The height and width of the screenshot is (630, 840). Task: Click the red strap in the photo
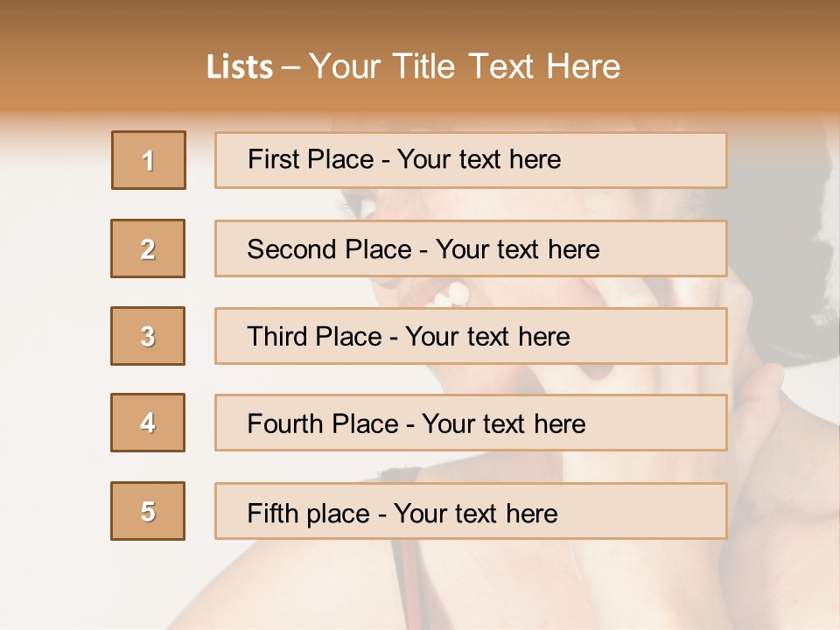click(x=405, y=586)
